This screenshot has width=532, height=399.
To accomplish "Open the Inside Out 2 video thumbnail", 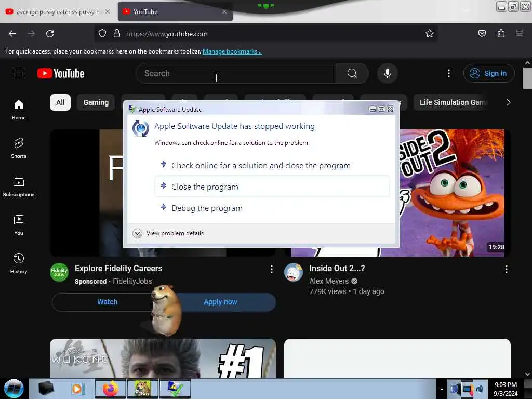I will 451,193.
